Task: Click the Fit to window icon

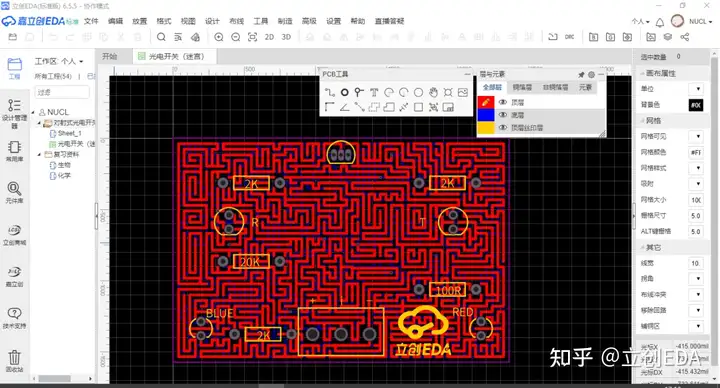Action: click(x=253, y=37)
